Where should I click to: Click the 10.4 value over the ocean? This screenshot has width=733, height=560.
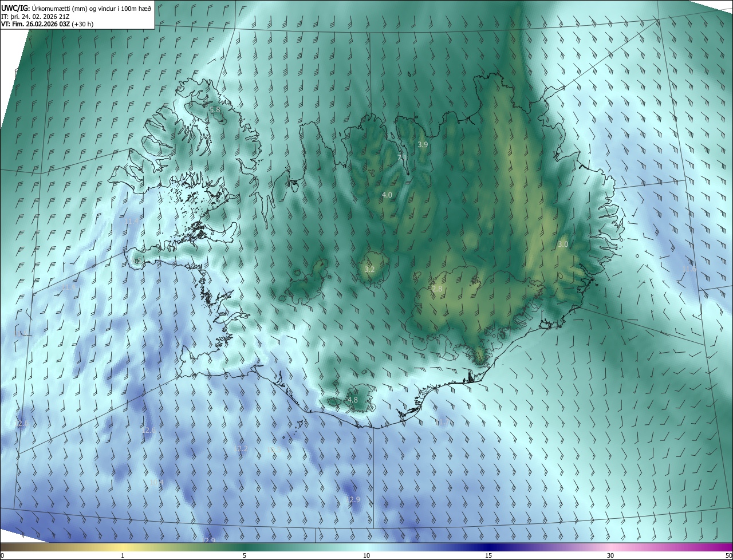157,483
